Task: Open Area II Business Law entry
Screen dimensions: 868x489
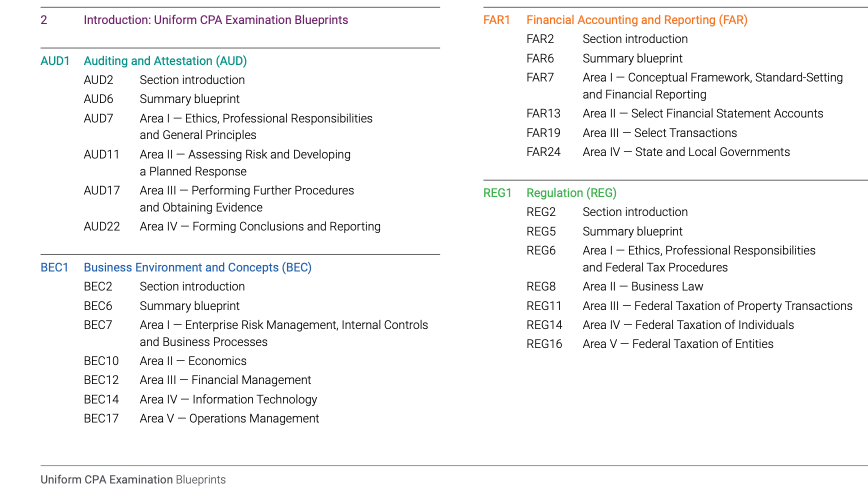Action: coord(642,286)
